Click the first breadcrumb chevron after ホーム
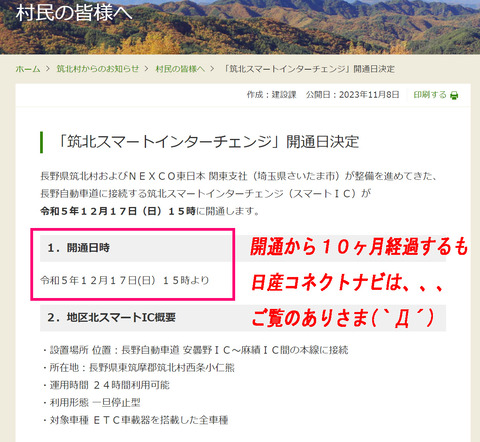This screenshot has height=442, width=480. 48,69
